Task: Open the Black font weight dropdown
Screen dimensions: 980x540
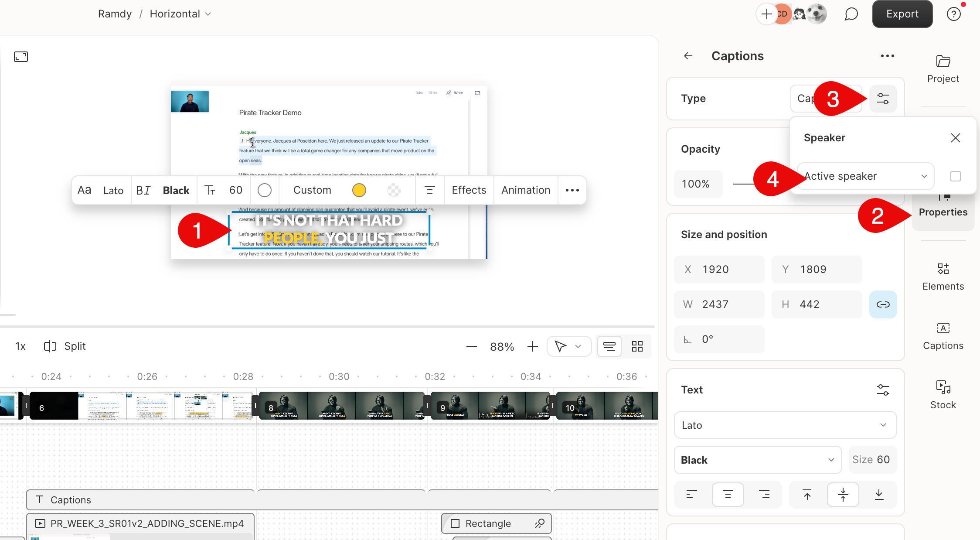Action: pos(757,459)
